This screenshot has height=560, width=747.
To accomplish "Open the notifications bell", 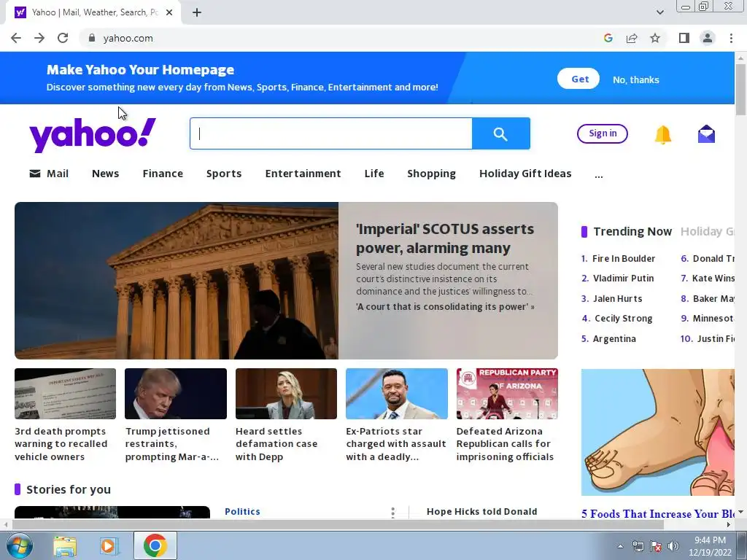I will click(662, 135).
